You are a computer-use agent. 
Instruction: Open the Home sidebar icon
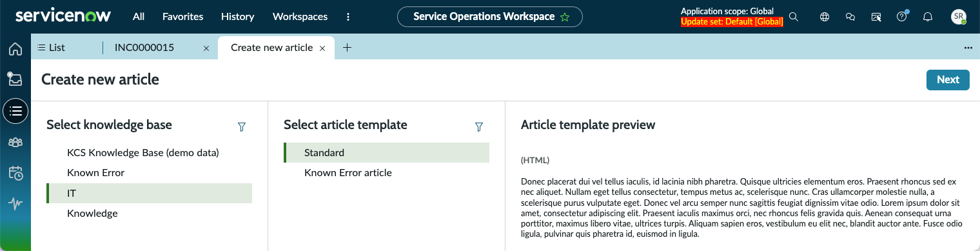[x=15, y=49]
